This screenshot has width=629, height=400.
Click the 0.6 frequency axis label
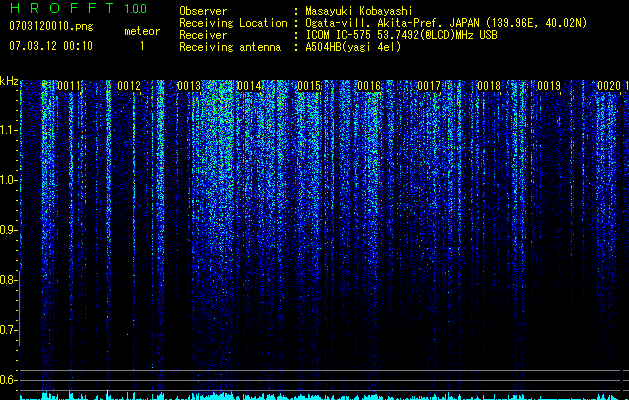(8, 380)
